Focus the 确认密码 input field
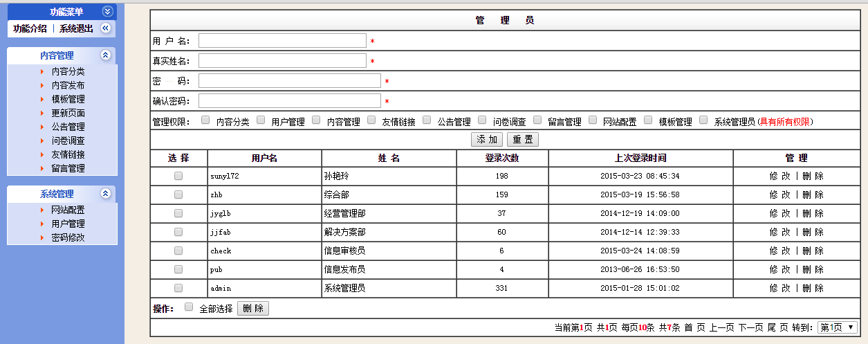868x344 pixels. (x=289, y=101)
